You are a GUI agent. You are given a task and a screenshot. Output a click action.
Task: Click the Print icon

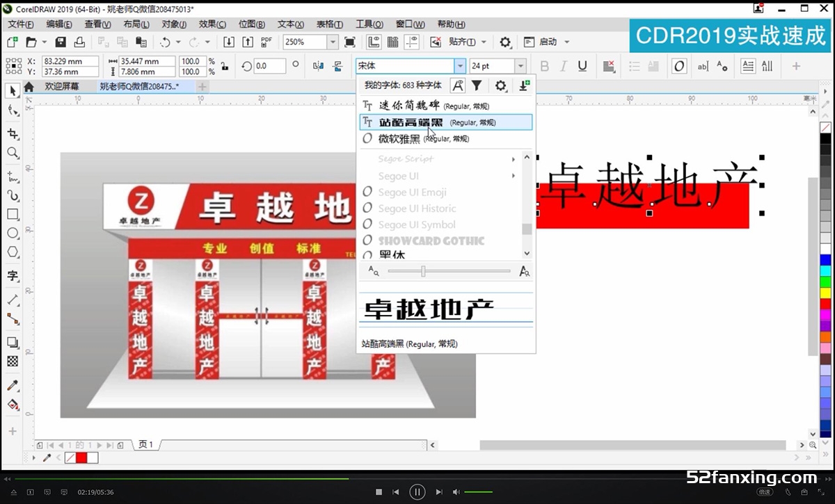tap(79, 42)
